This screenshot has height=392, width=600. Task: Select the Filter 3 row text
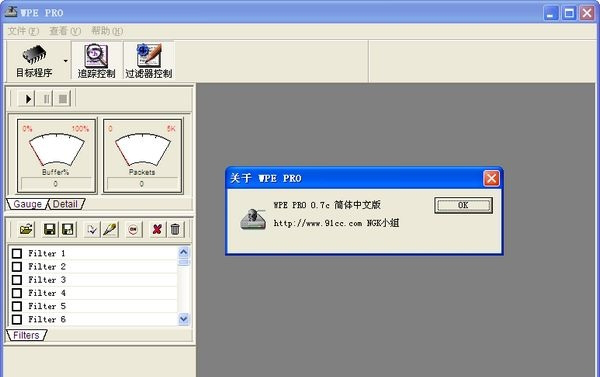pos(47,280)
